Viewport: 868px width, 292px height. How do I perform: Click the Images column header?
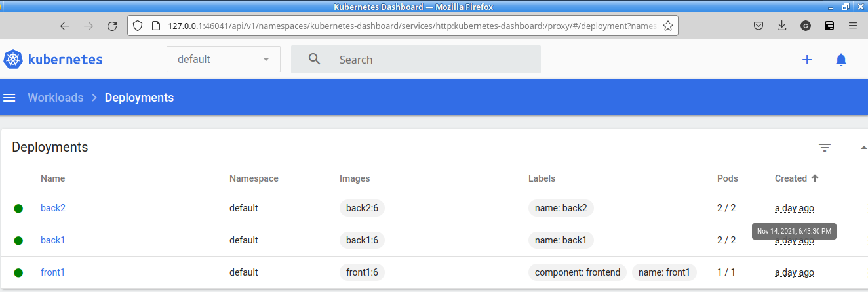[355, 178]
